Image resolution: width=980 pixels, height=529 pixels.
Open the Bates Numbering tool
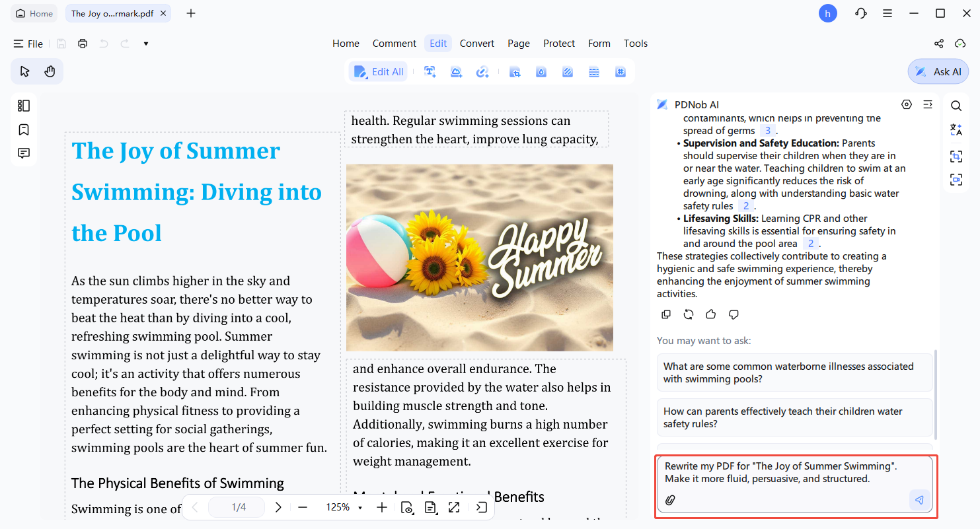pyautogui.click(x=620, y=71)
